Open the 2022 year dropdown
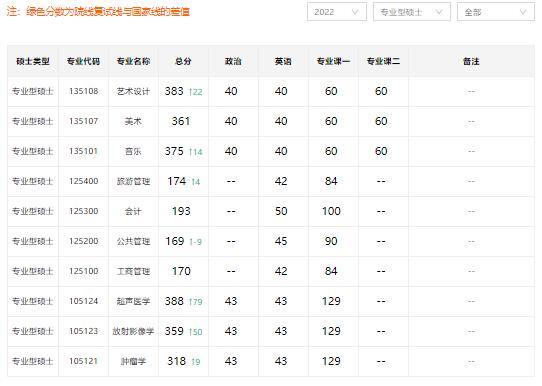This screenshot has height=386, width=542. coord(337,12)
